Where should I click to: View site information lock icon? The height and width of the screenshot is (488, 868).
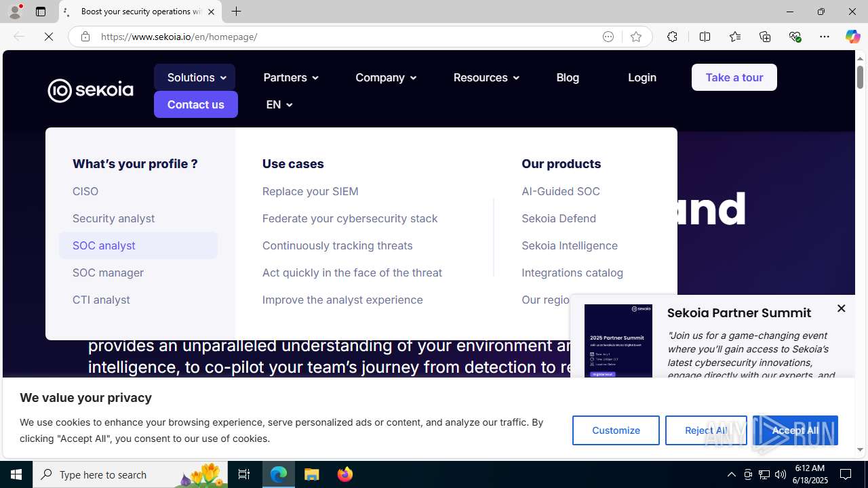(85, 37)
